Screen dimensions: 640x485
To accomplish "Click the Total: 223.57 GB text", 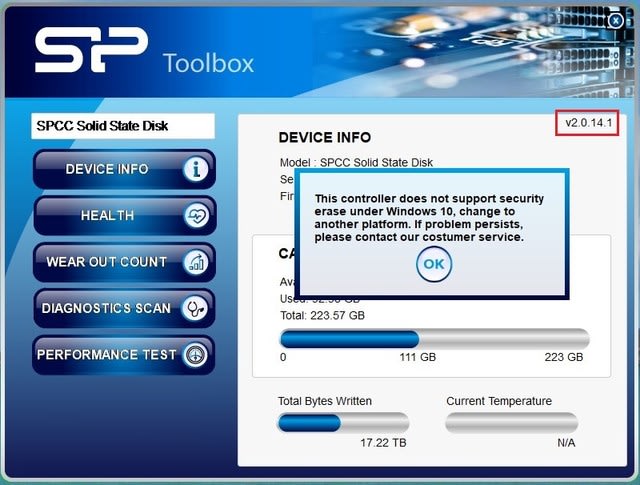I will [x=322, y=316].
